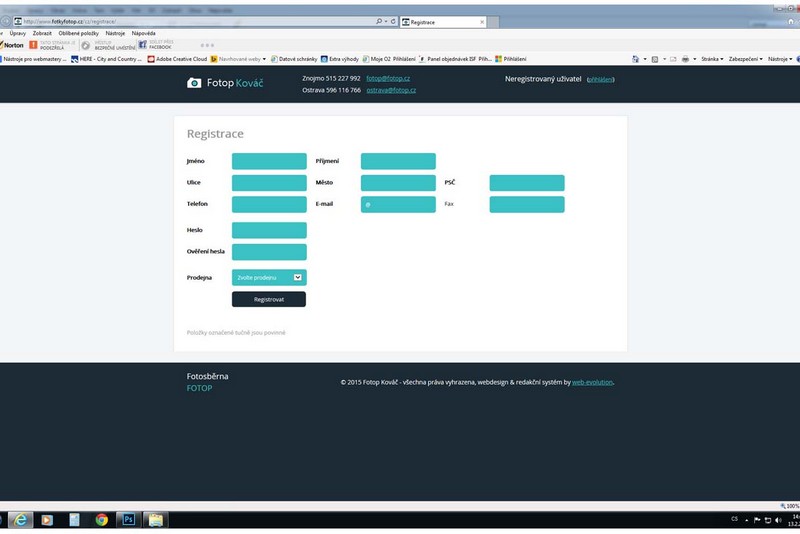
Task: Follow the web-evolution footer link
Action: [x=592, y=382]
